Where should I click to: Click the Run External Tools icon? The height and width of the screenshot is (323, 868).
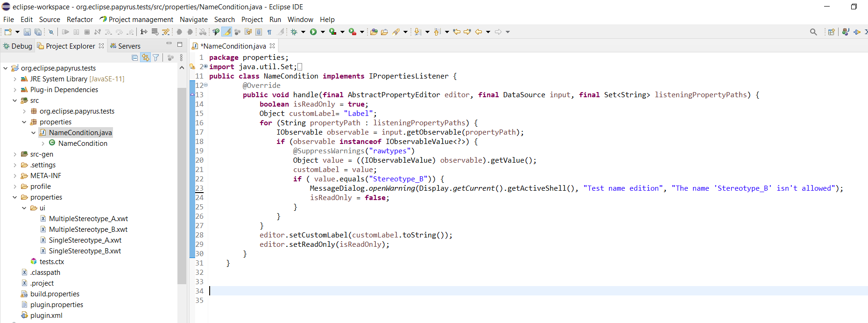[x=353, y=32]
